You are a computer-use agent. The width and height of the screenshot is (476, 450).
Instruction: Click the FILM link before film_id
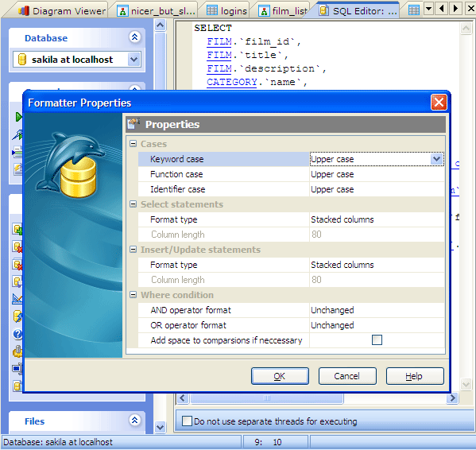click(x=219, y=41)
